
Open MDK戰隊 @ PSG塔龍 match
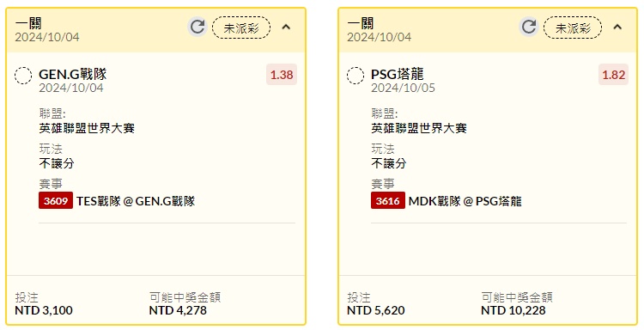point(465,201)
